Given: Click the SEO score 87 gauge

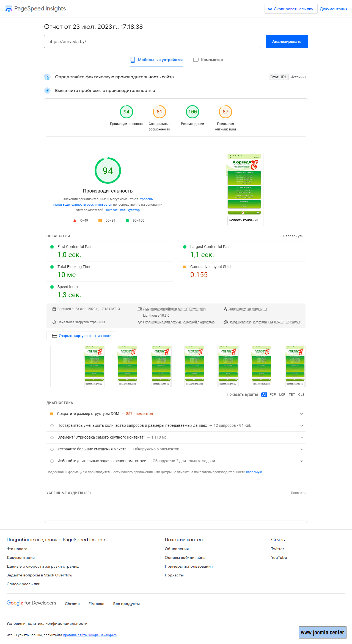Looking at the screenshot, I should 226,112.
